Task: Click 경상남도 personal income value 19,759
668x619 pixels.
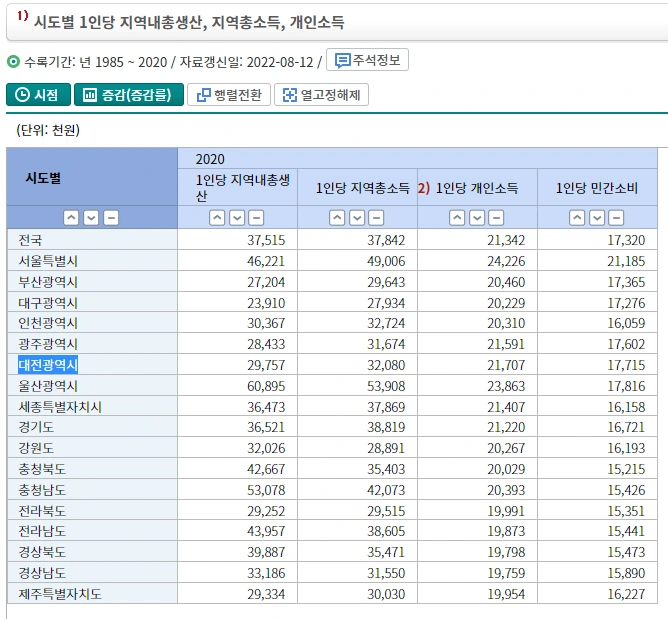Action: tap(506, 573)
